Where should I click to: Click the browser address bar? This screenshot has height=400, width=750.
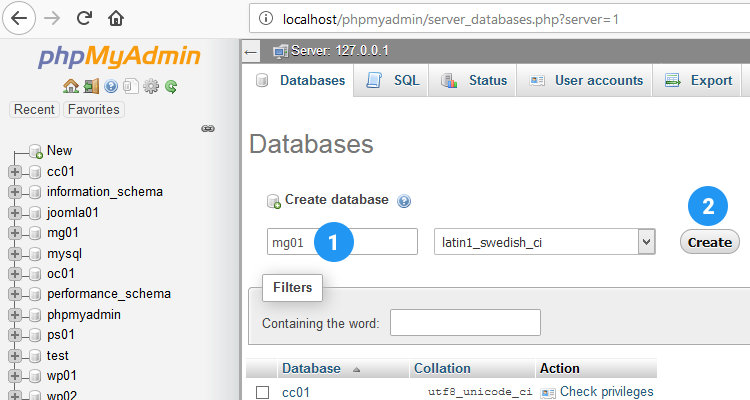(x=499, y=19)
